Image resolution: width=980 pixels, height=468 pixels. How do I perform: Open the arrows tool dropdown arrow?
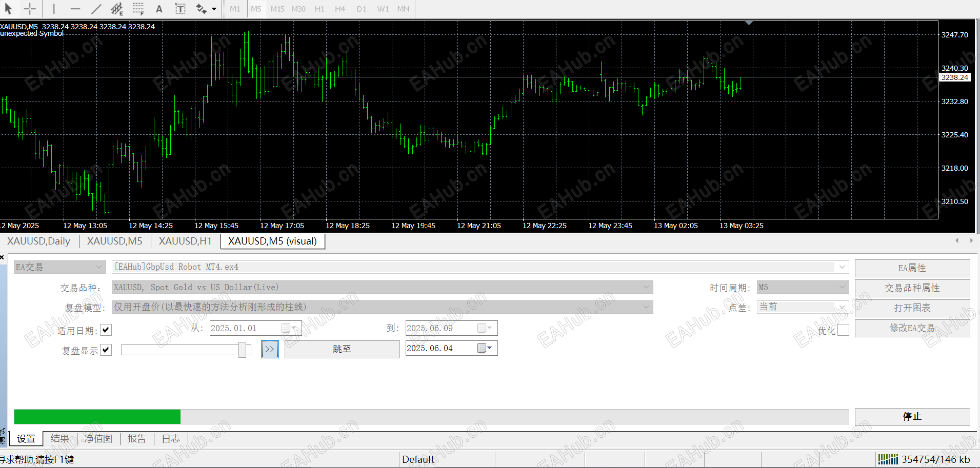click(214, 9)
